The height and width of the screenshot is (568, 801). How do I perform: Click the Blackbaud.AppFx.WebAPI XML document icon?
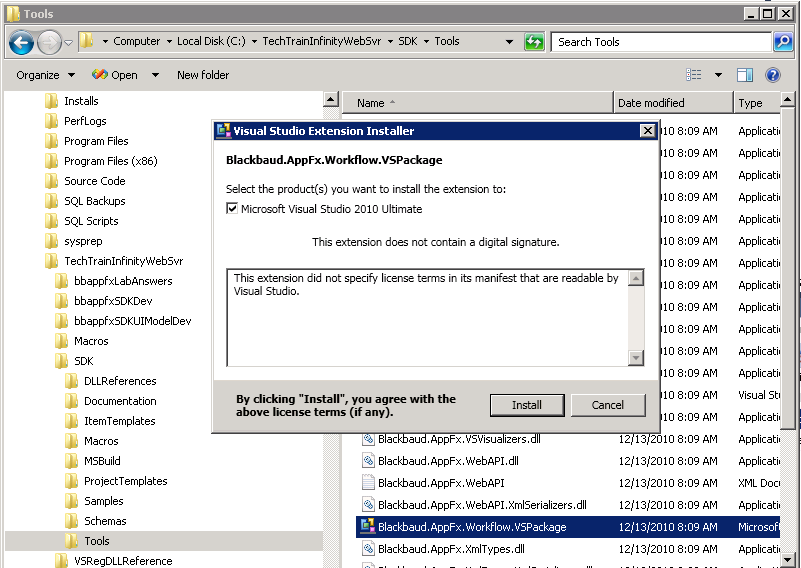[367, 483]
